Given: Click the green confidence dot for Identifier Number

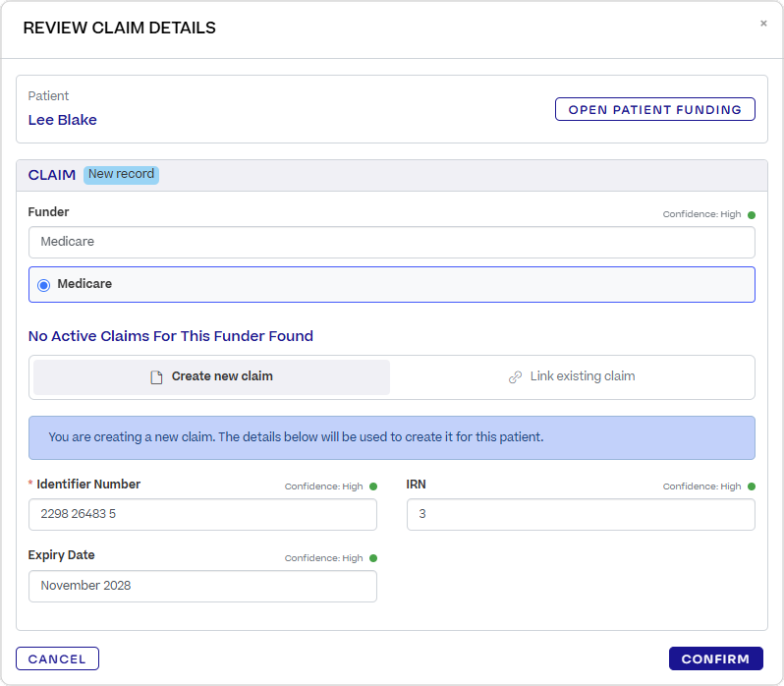Looking at the screenshot, I should click(x=373, y=486).
